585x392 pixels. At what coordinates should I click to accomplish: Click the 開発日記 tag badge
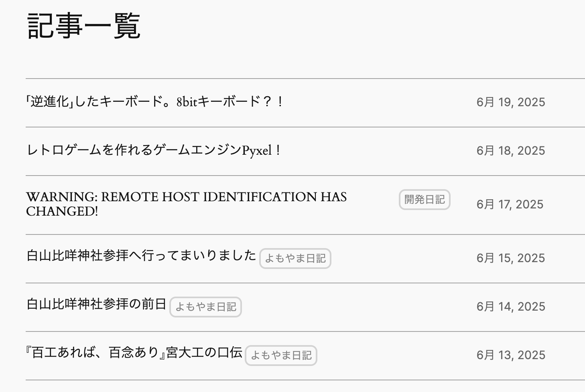pos(425,200)
